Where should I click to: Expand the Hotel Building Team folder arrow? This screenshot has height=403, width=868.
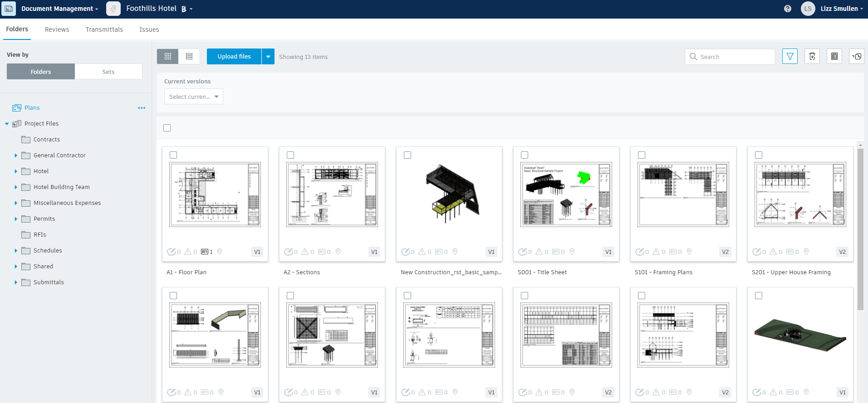coord(16,187)
